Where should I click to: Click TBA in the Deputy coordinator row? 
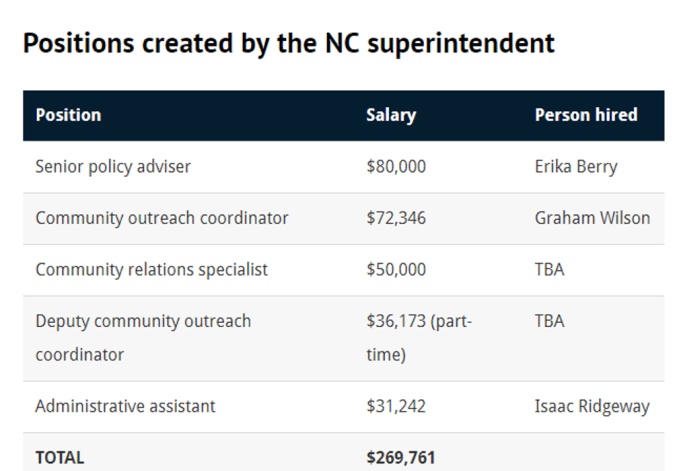(549, 321)
